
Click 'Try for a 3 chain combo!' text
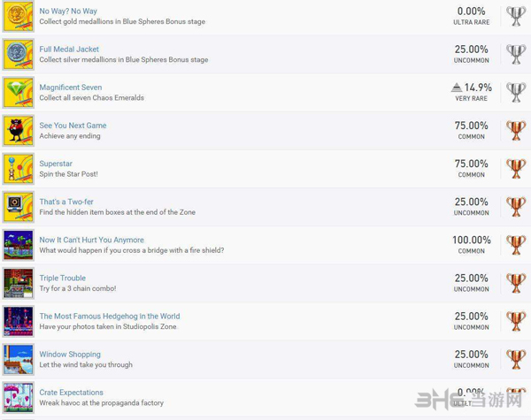pyautogui.click(x=78, y=288)
